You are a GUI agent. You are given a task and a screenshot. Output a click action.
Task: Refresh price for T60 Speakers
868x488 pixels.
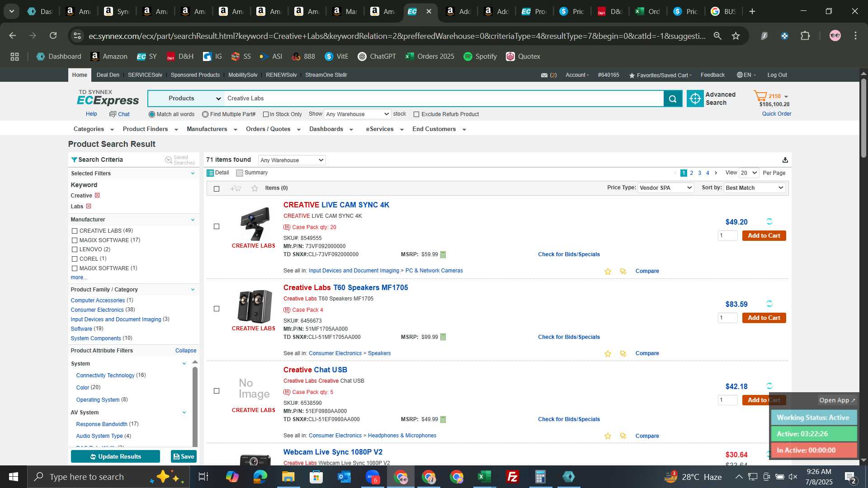(x=769, y=304)
